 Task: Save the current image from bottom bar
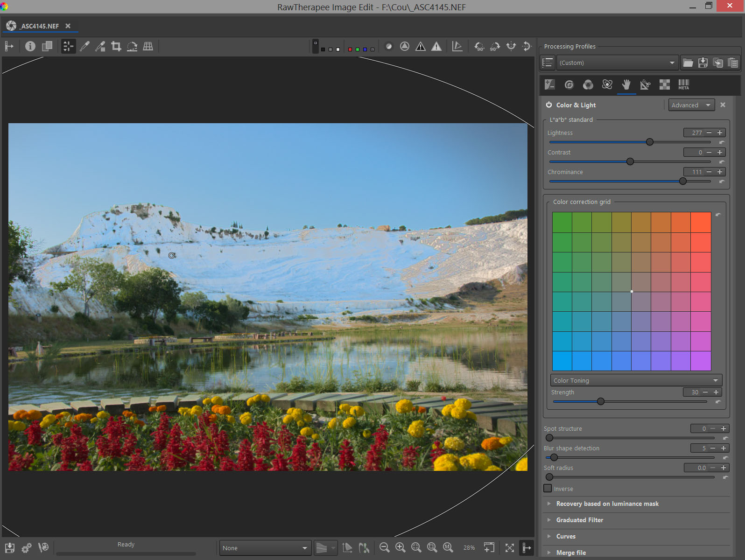point(10,548)
